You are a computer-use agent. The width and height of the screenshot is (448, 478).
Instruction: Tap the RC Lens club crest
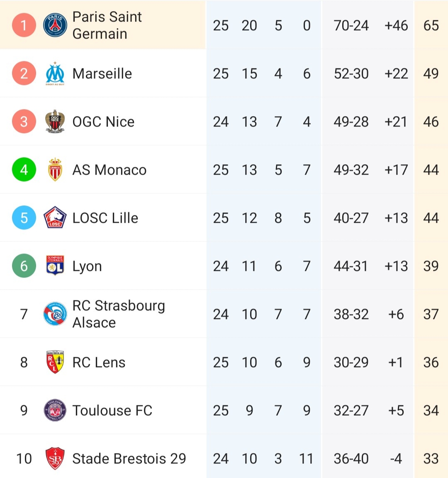pyautogui.click(x=55, y=362)
